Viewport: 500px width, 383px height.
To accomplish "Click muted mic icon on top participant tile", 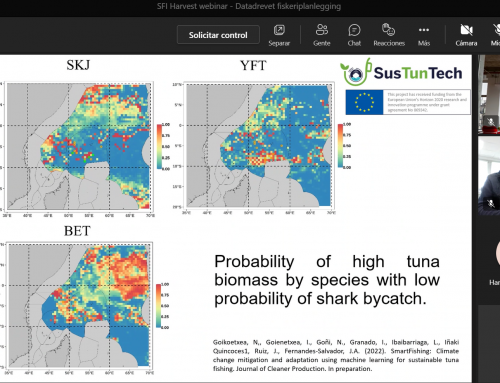I will pos(491,121).
